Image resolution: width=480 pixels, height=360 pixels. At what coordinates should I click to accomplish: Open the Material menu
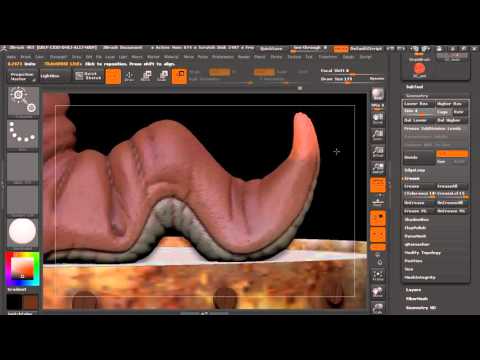(x=171, y=57)
